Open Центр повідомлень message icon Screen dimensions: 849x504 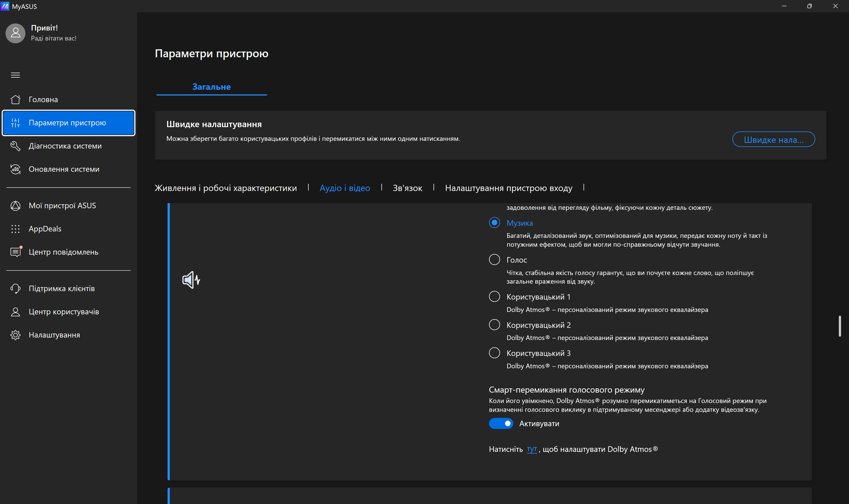pos(15,252)
